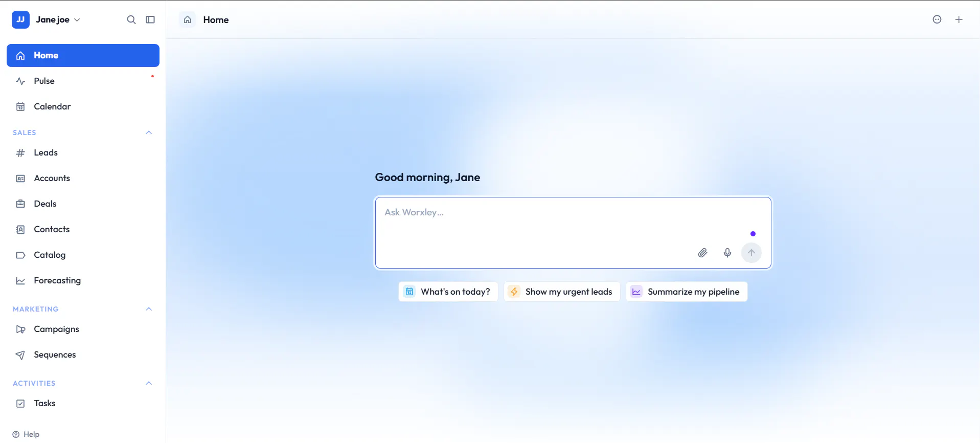
Task: Click the Show my urgent leads suggestion
Action: (562, 292)
